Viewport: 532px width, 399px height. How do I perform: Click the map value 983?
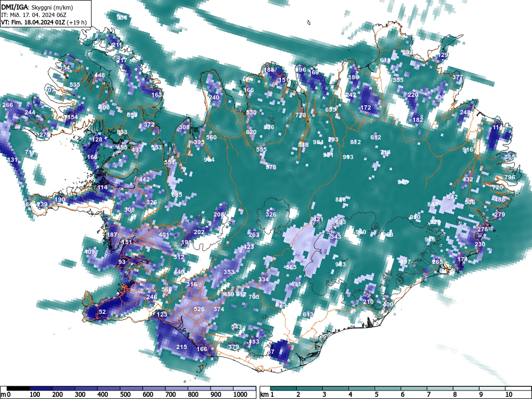pos(340,264)
